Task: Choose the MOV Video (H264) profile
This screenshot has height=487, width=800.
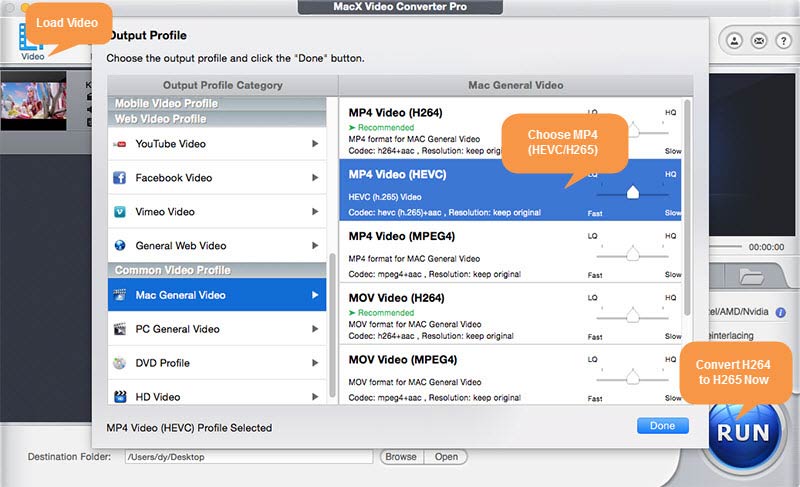Action: [x=510, y=314]
